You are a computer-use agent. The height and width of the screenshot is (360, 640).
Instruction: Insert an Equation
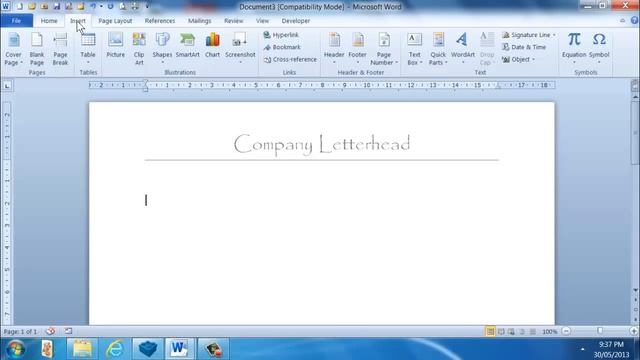(x=574, y=48)
